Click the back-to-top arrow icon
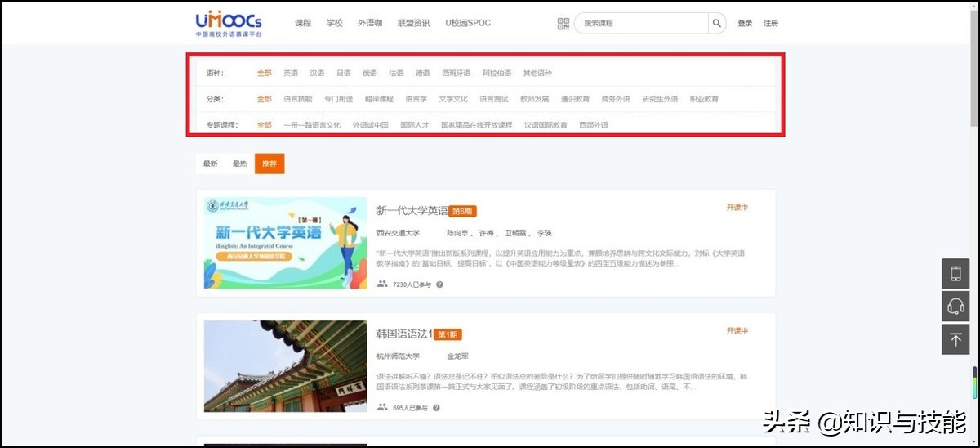Viewport: 980px width, 448px height. (x=955, y=339)
